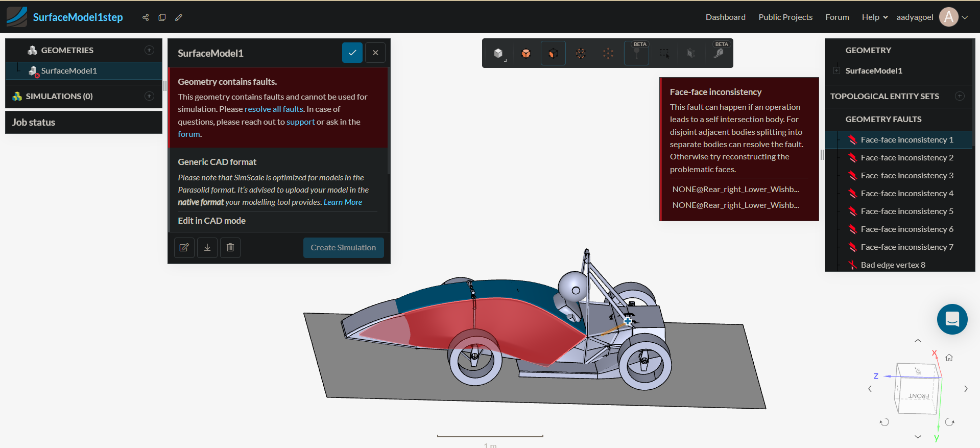
Task: Click the Edit in CAD mode icon button
Action: pos(184,247)
